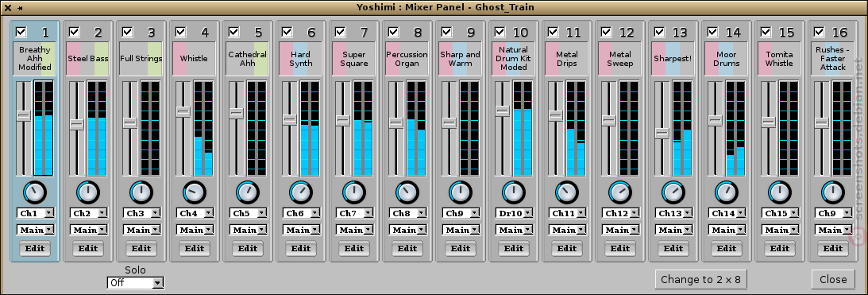Click the Edit button for part 2
Image resolution: width=868 pixels, height=295 pixels.
coord(88,248)
